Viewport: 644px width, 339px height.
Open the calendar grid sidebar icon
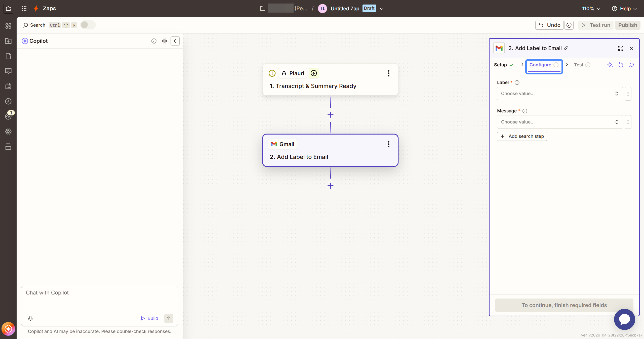click(8, 86)
